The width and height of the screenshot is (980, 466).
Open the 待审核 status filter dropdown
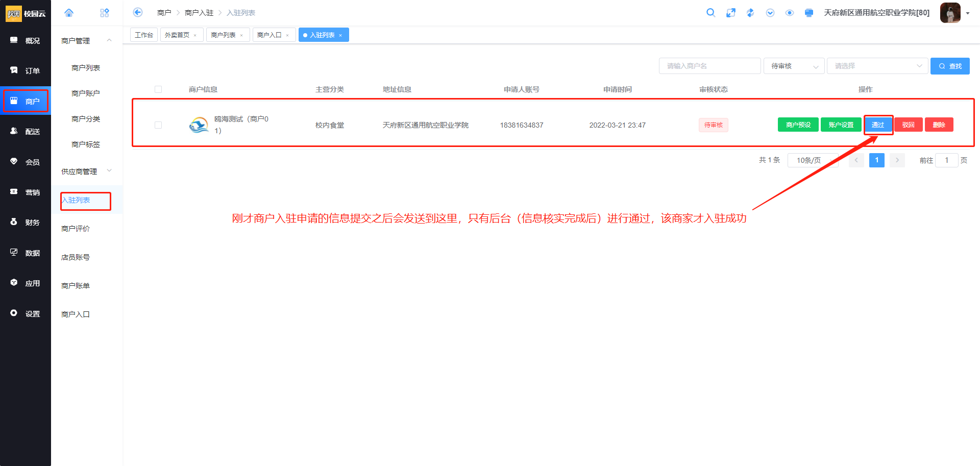click(x=794, y=66)
